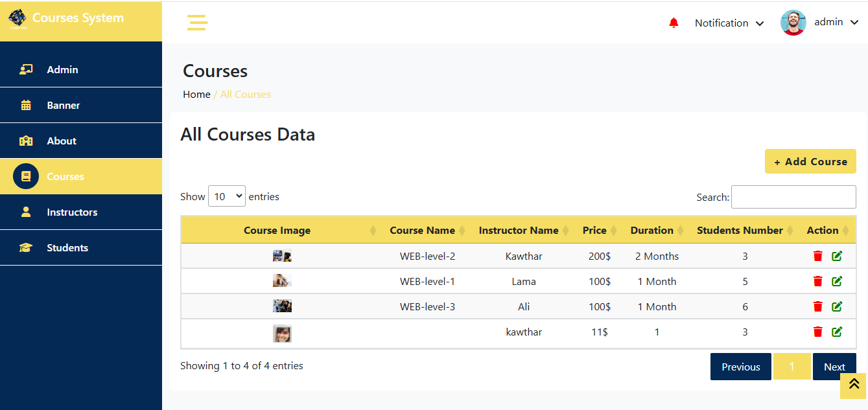
Task: Click the Courses System logo
Action: coord(18,19)
